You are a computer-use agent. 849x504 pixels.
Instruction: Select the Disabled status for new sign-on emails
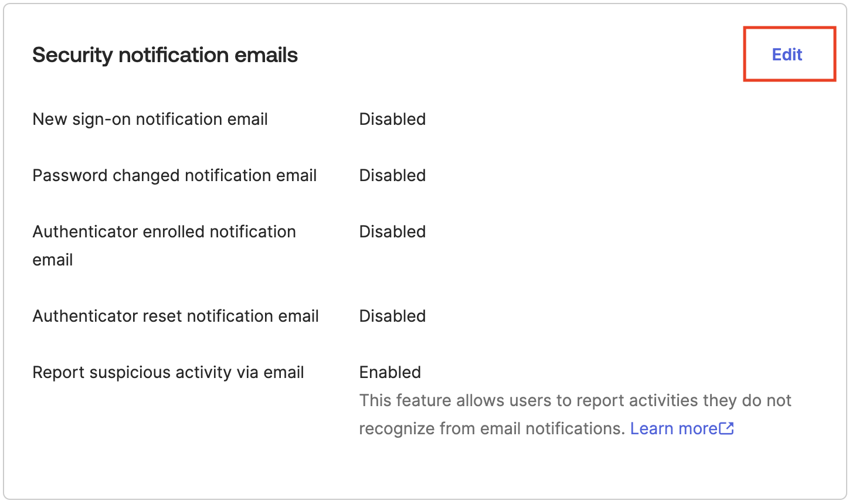tap(392, 119)
